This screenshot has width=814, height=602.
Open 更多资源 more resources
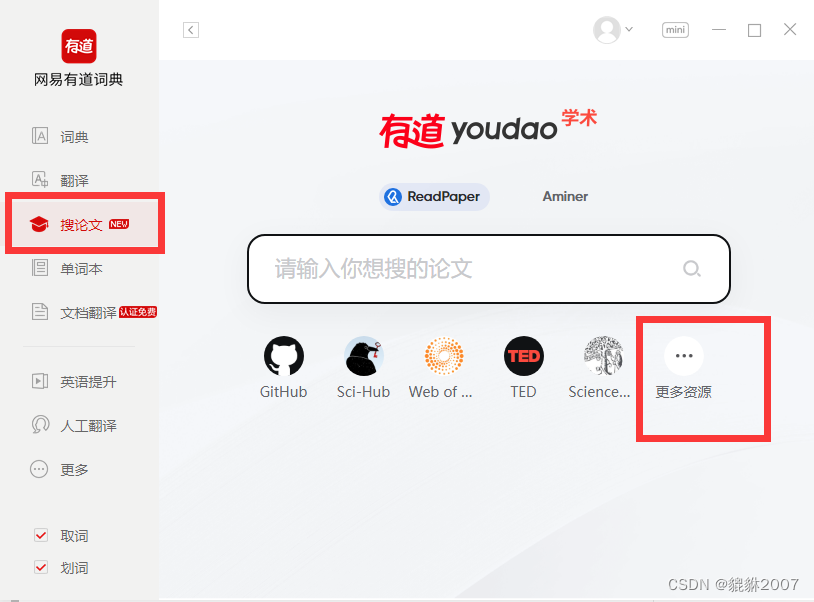[684, 367]
